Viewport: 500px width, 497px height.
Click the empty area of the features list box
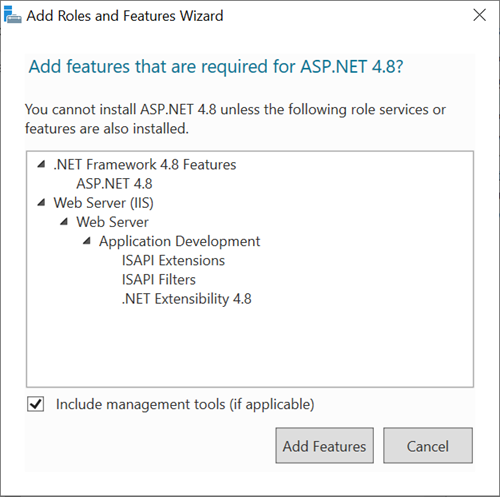250,347
